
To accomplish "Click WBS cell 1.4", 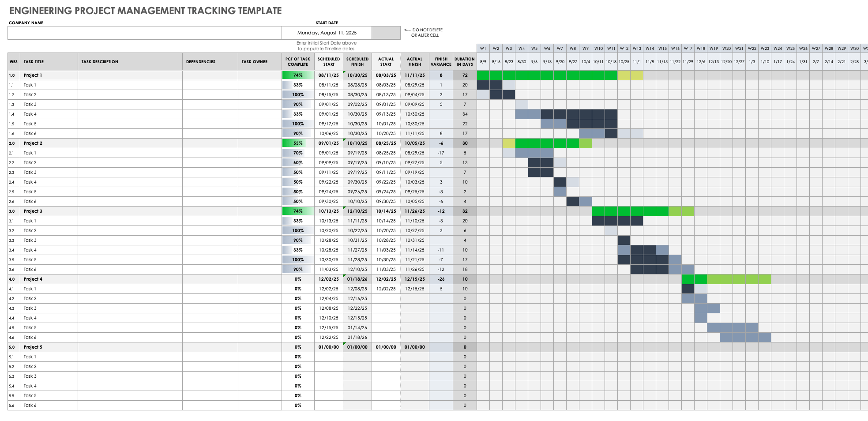I will pos(14,114).
